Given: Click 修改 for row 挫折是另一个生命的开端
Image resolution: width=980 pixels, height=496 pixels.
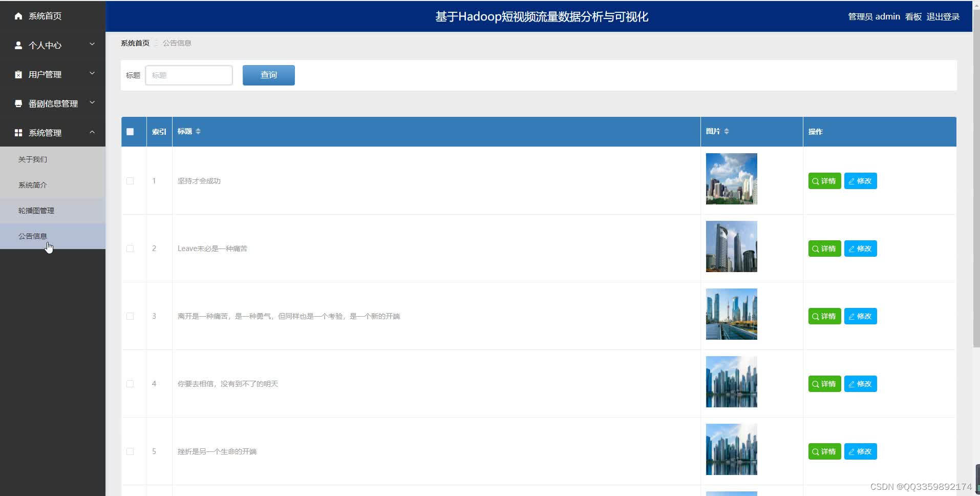Looking at the screenshot, I should [x=860, y=451].
